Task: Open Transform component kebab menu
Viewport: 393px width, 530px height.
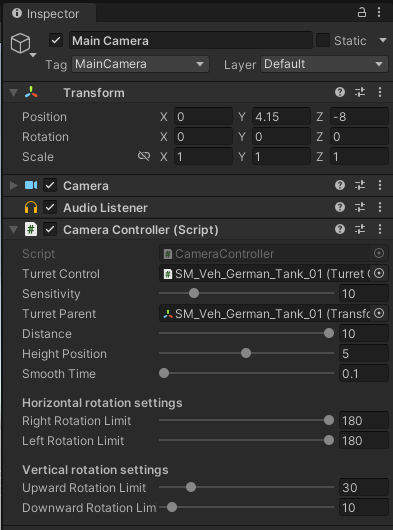Action: 380,92
